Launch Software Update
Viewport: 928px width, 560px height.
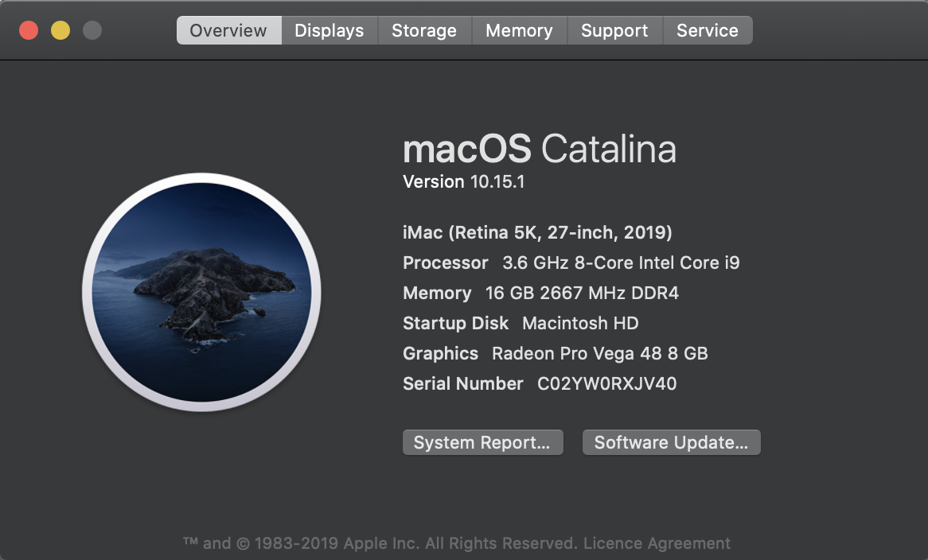(x=671, y=443)
